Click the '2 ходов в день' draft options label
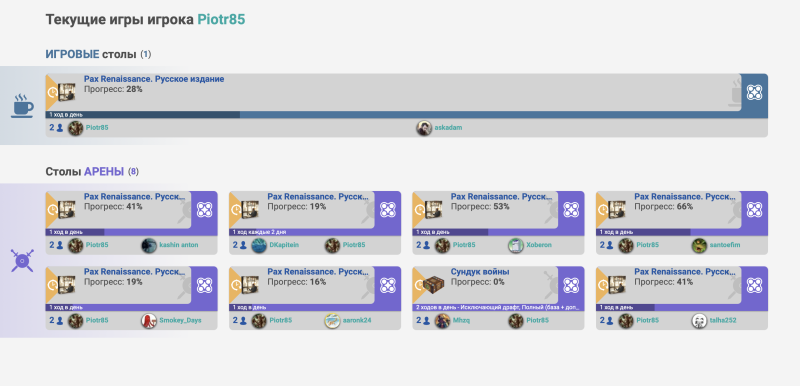 498,307
